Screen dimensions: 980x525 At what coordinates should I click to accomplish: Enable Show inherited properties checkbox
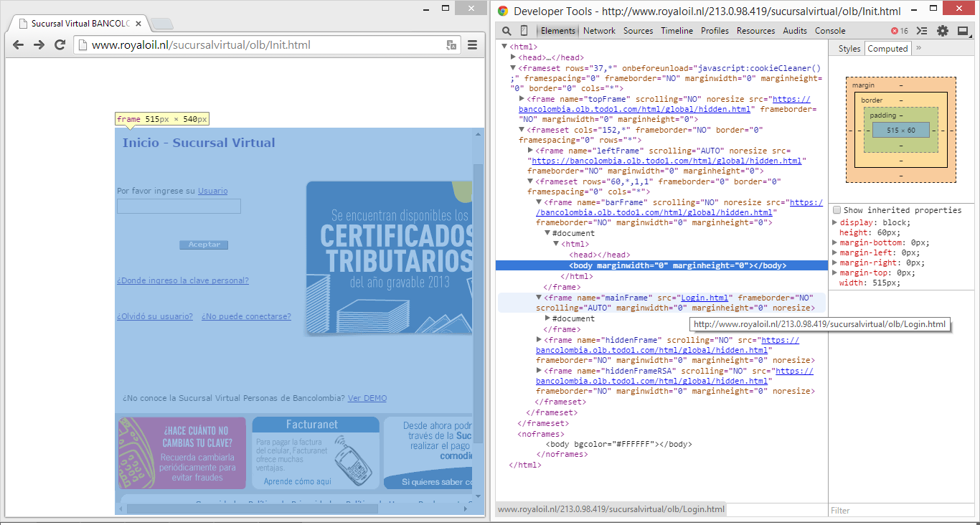click(x=837, y=210)
